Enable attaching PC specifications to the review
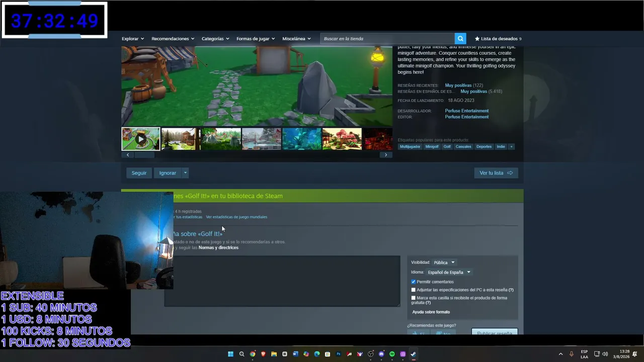Viewport: 644px width, 362px height. pyautogui.click(x=414, y=290)
